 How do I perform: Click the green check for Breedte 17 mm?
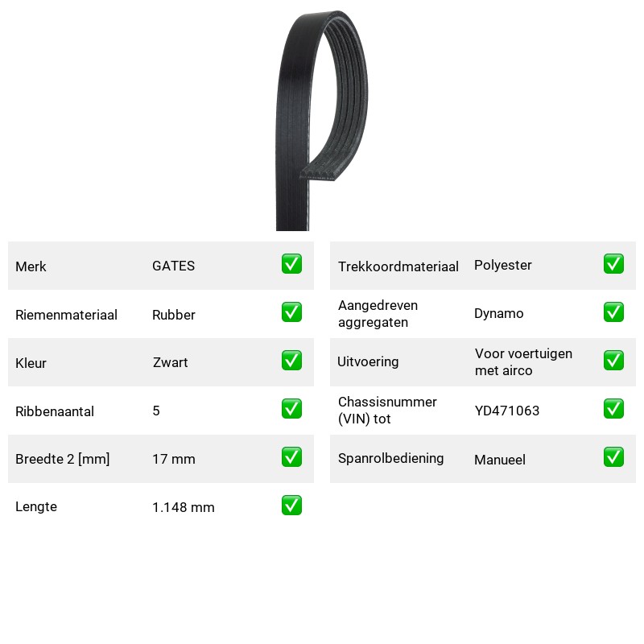click(x=291, y=456)
